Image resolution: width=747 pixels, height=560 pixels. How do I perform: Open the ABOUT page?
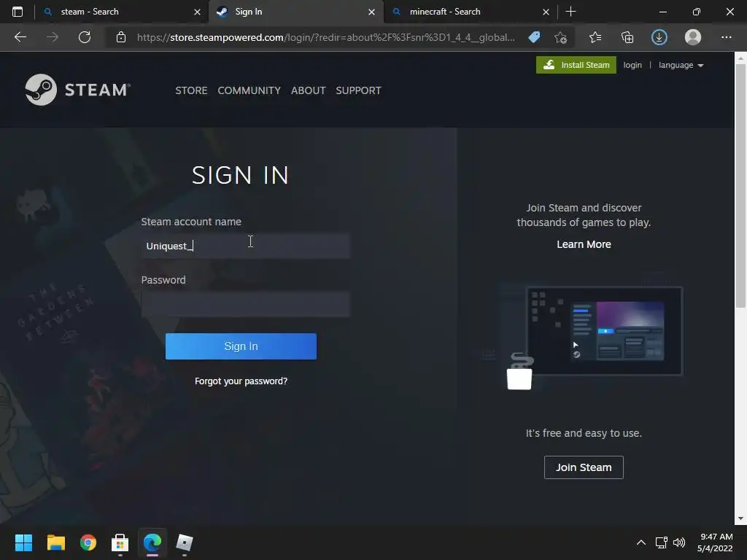click(309, 90)
